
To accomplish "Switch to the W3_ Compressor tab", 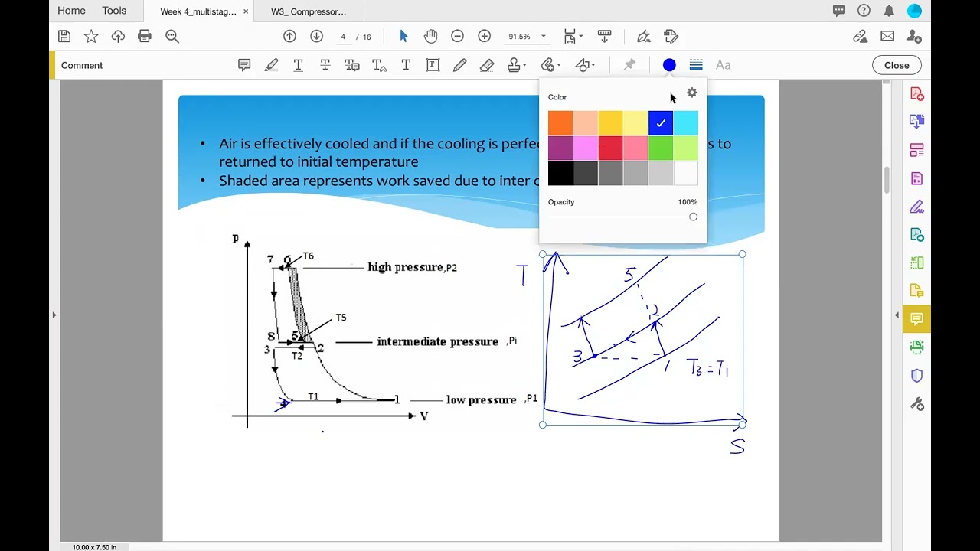I will (x=309, y=11).
